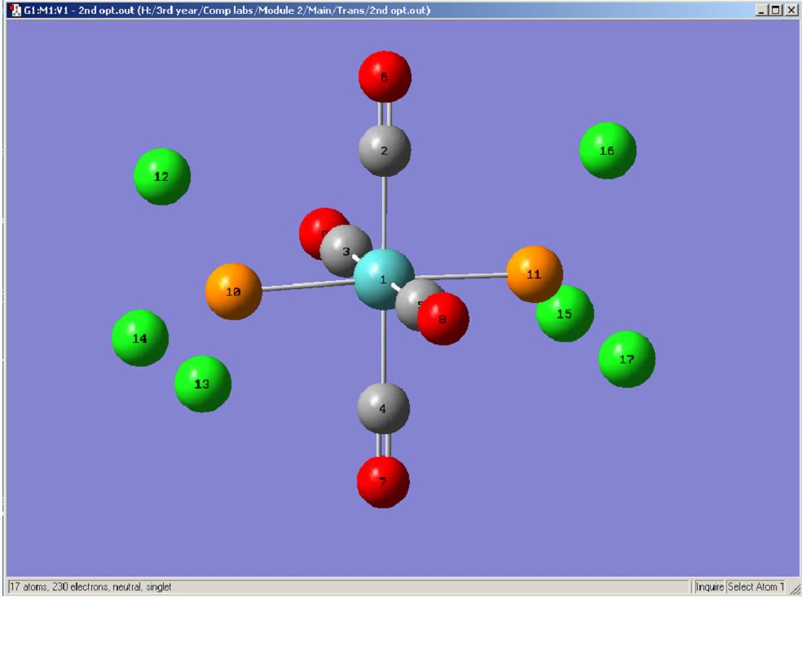
Task: Close the 2nd opt.out window
Action: (x=791, y=11)
